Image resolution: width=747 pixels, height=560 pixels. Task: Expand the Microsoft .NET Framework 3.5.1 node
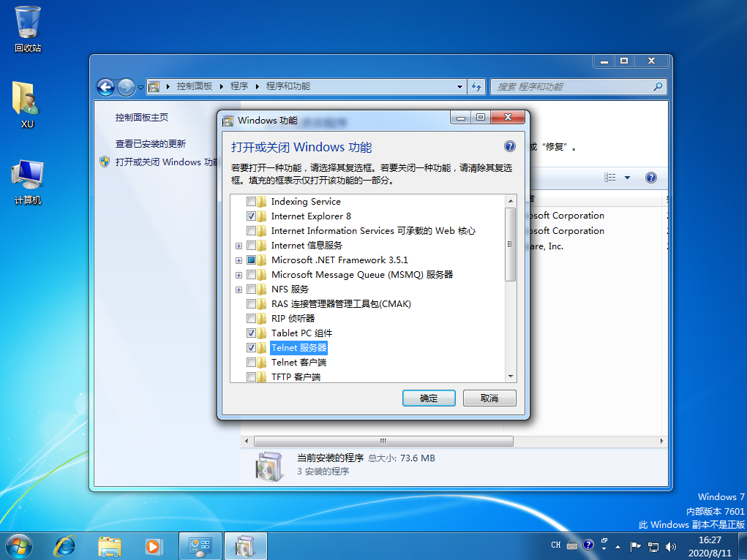[x=239, y=260]
